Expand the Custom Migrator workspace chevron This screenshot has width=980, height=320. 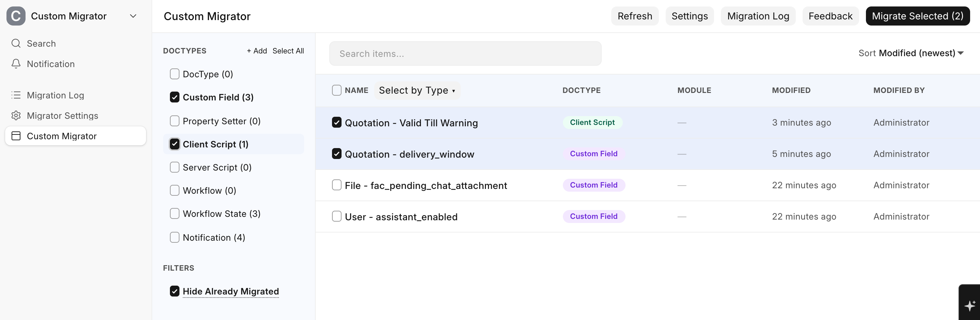pos(133,16)
